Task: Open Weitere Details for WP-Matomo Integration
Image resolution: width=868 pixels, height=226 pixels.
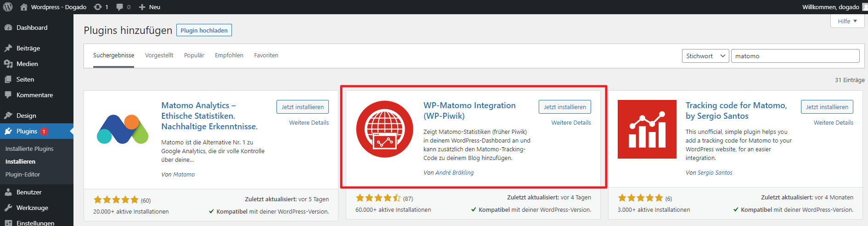Action: coord(571,123)
